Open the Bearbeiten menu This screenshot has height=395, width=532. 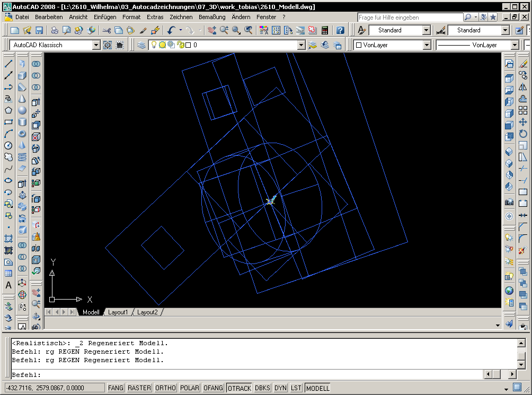49,17
